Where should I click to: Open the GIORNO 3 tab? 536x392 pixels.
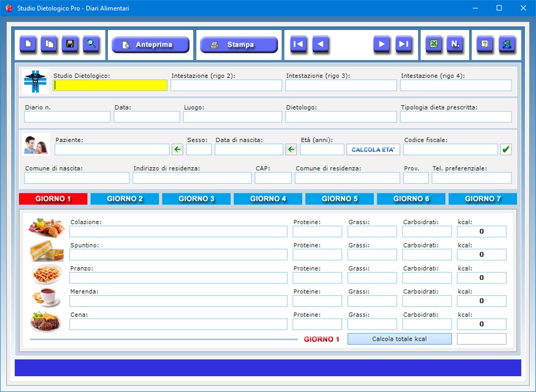pos(197,198)
